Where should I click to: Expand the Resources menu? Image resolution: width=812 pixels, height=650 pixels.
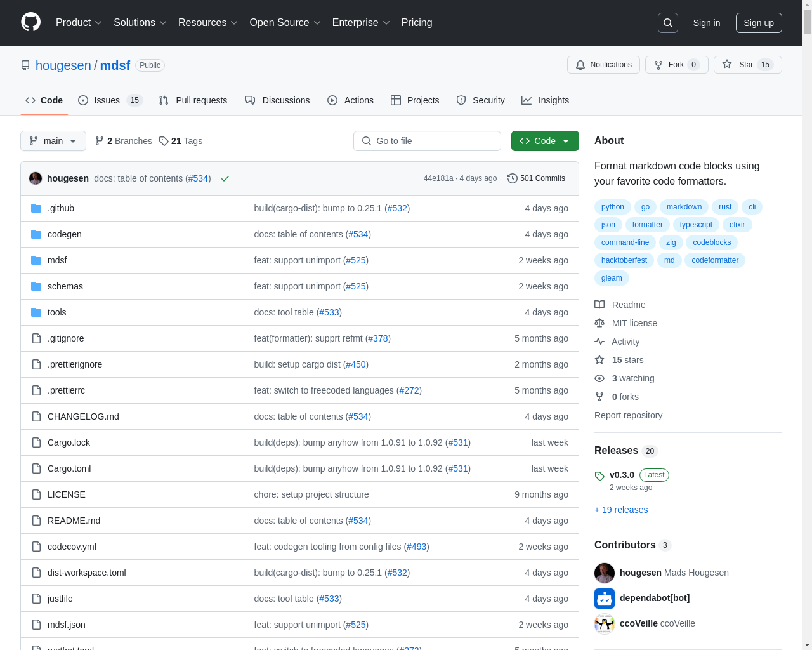click(208, 23)
